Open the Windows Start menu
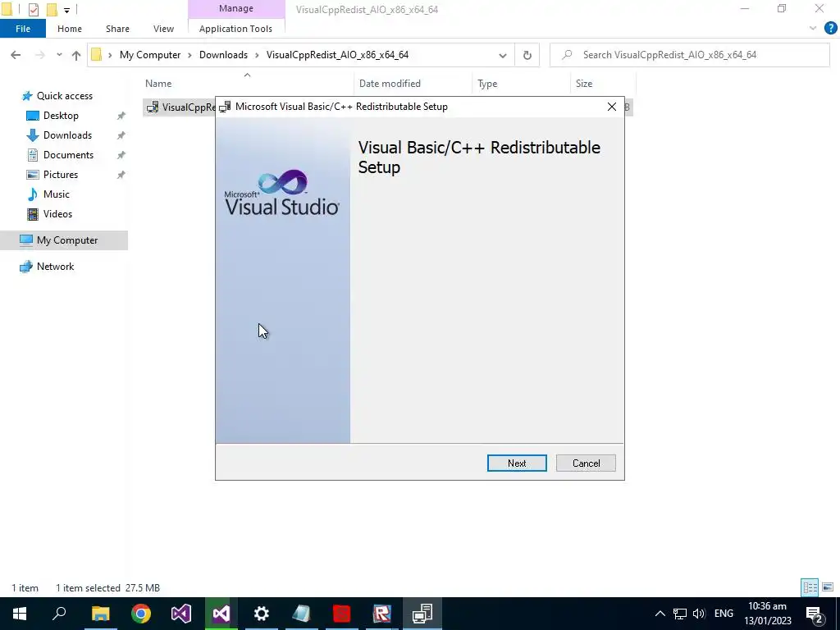This screenshot has width=840, height=630. coord(20,614)
